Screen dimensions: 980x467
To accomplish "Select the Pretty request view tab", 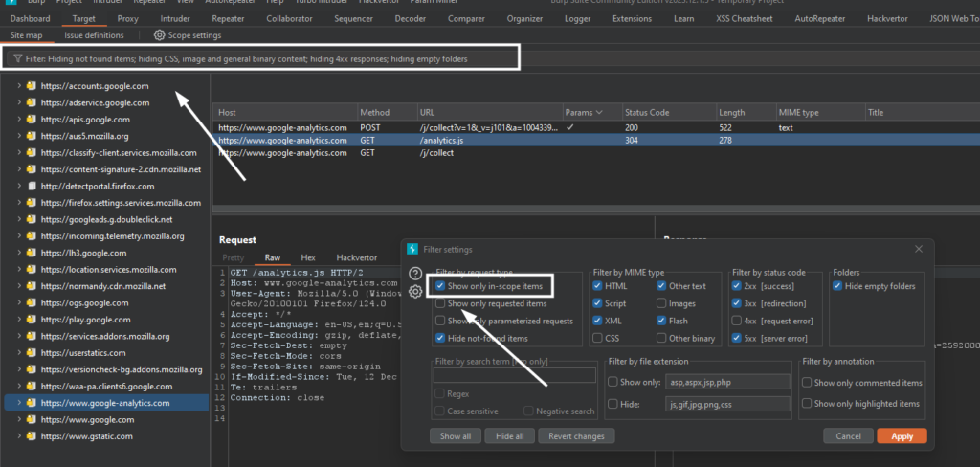I will (x=234, y=257).
